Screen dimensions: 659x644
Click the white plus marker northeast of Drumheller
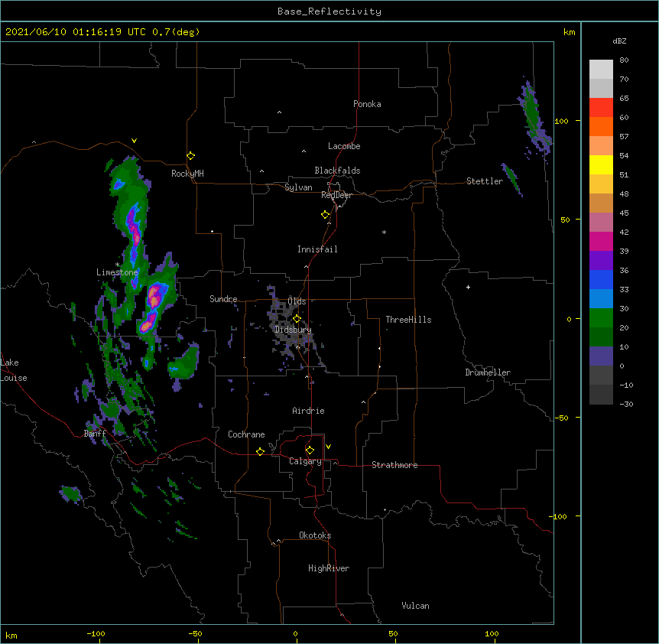click(468, 287)
